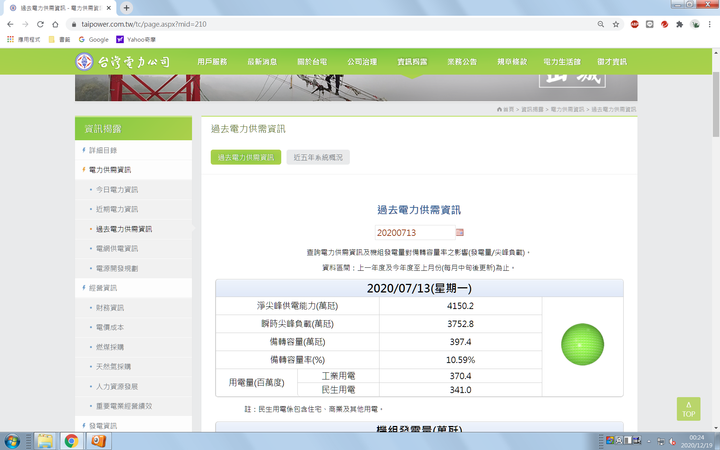The width and height of the screenshot is (720, 450).
Task: Show hidden tray icons arrow
Action: (x=649, y=442)
